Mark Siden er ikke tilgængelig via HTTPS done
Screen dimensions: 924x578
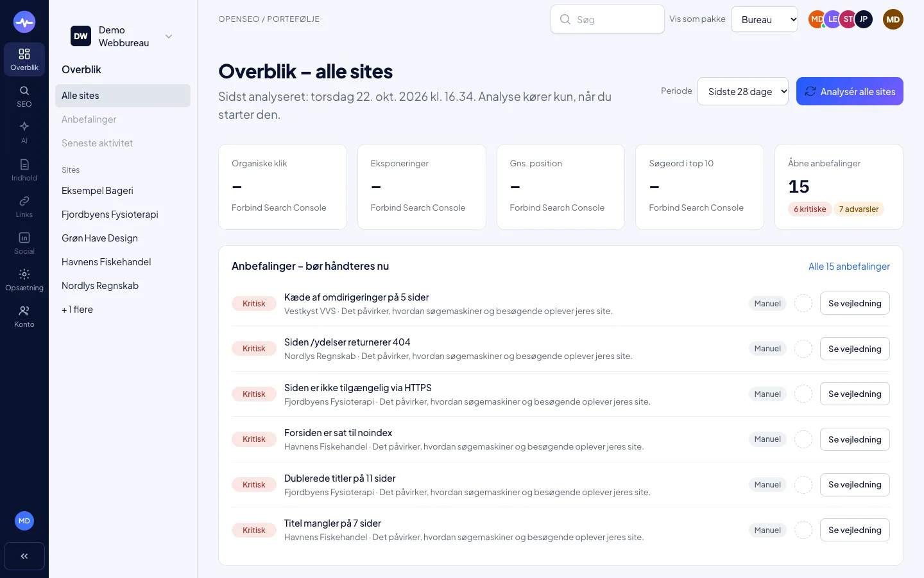(803, 394)
